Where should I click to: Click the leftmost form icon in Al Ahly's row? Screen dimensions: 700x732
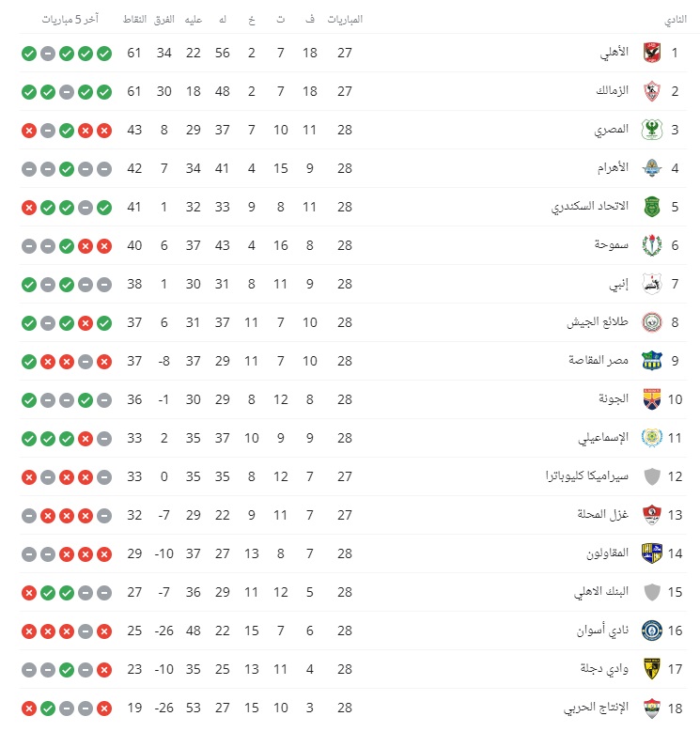click(x=29, y=53)
